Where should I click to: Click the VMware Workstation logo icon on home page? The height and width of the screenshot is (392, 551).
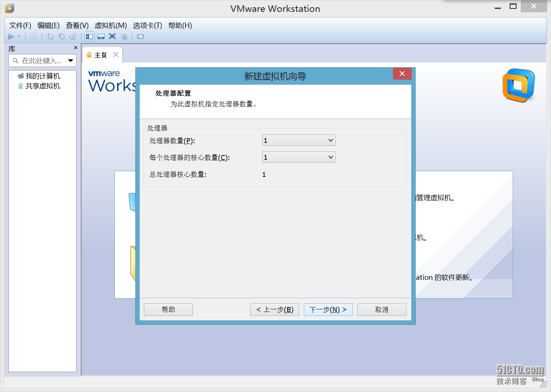point(519,85)
